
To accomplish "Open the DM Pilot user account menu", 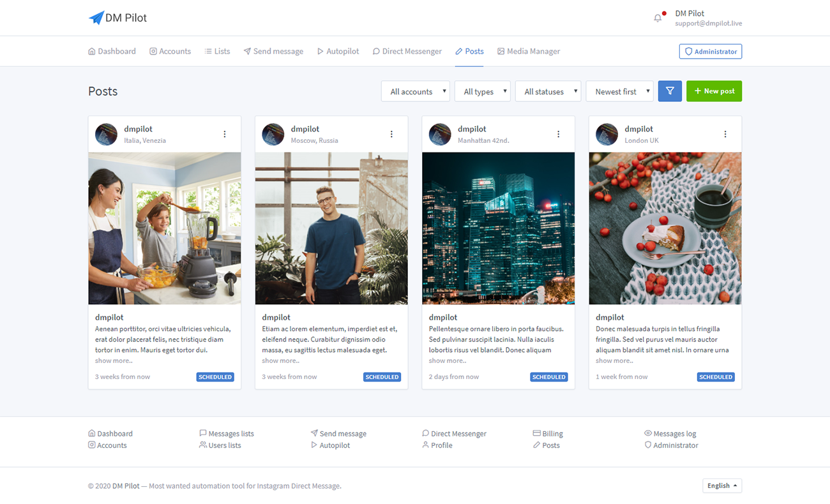I will point(708,18).
